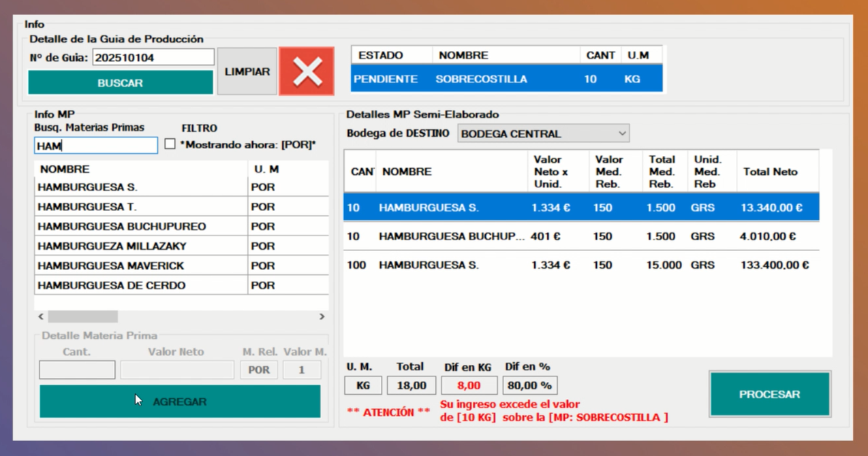Select the HAMBURGUESA BUCHUP... detail row
The height and width of the screenshot is (456, 868).
coord(581,237)
